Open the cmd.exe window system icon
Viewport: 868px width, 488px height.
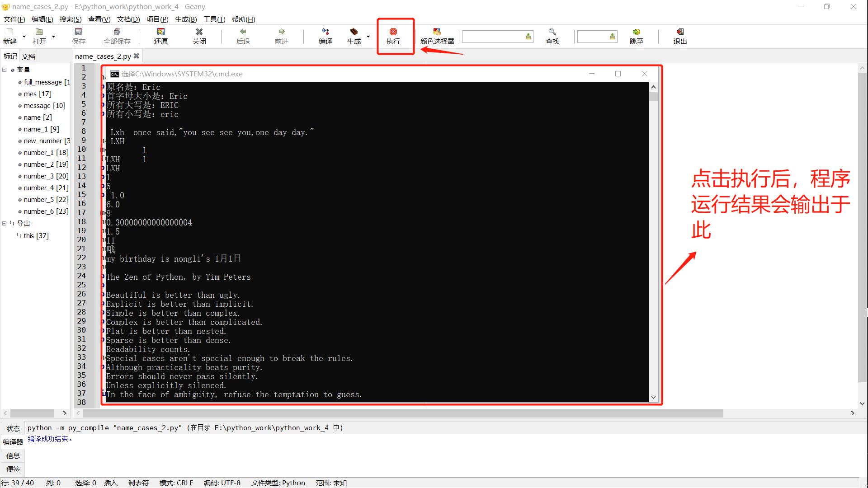tap(115, 74)
